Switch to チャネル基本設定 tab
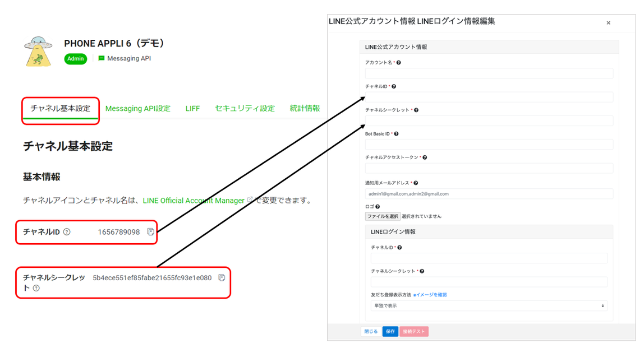 (x=61, y=108)
